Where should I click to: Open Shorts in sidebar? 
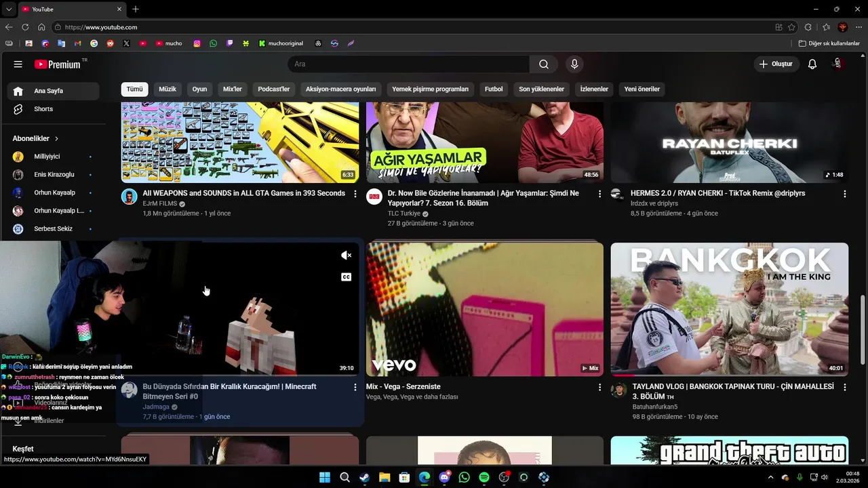coord(54,109)
